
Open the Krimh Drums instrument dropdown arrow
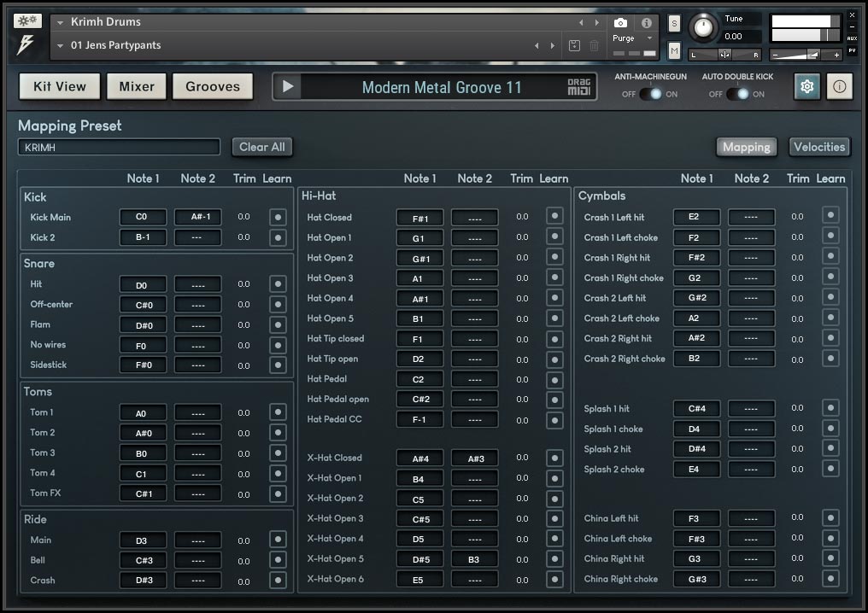(60, 23)
